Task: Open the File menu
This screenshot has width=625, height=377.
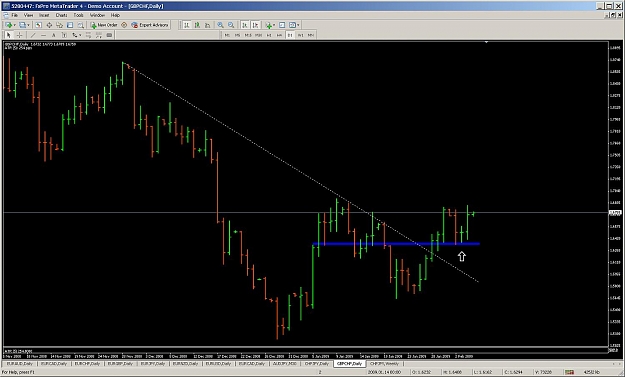Action: pos(15,15)
